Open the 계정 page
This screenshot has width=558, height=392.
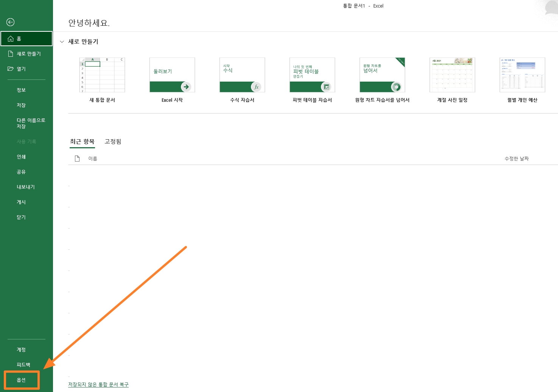tap(21, 350)
